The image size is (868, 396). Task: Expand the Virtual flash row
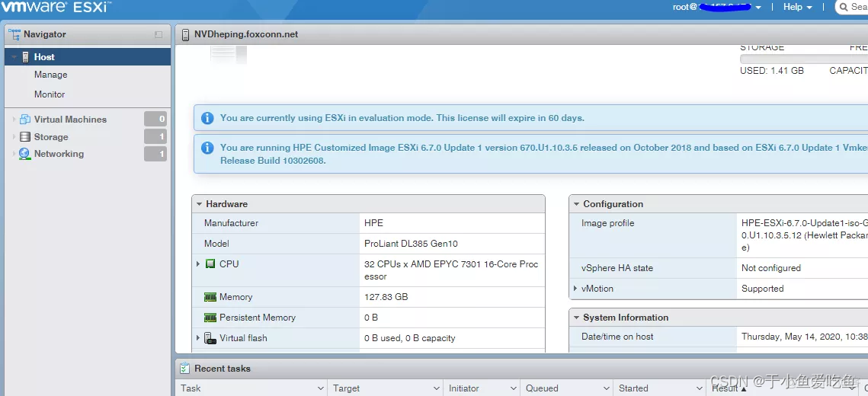(198, 338)
